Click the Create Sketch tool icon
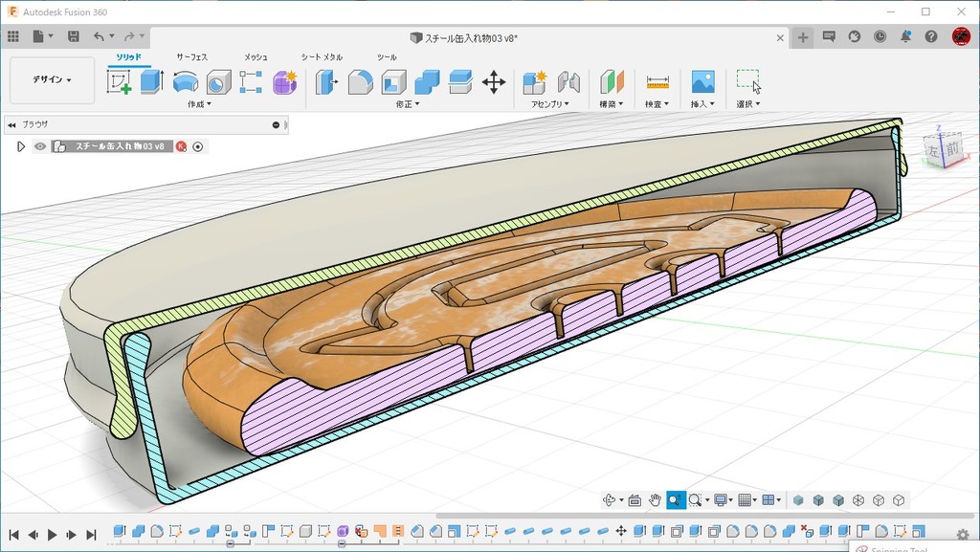This screenshot has width=980, height=552. tap(120, 82)
